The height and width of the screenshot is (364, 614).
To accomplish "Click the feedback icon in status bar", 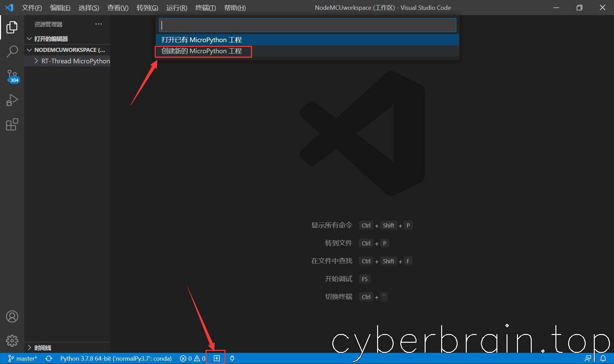I will 588,358.
